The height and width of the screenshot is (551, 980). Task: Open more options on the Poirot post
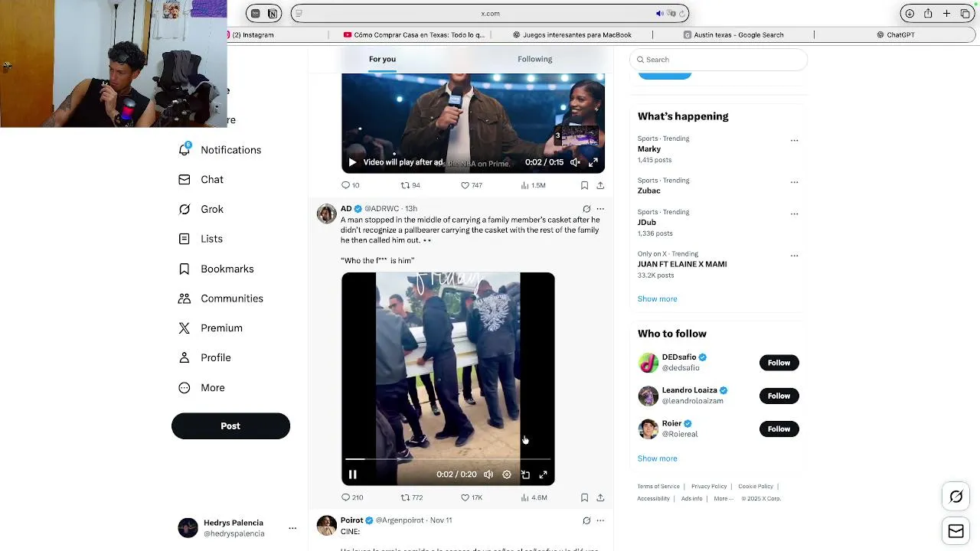(600, 520)
